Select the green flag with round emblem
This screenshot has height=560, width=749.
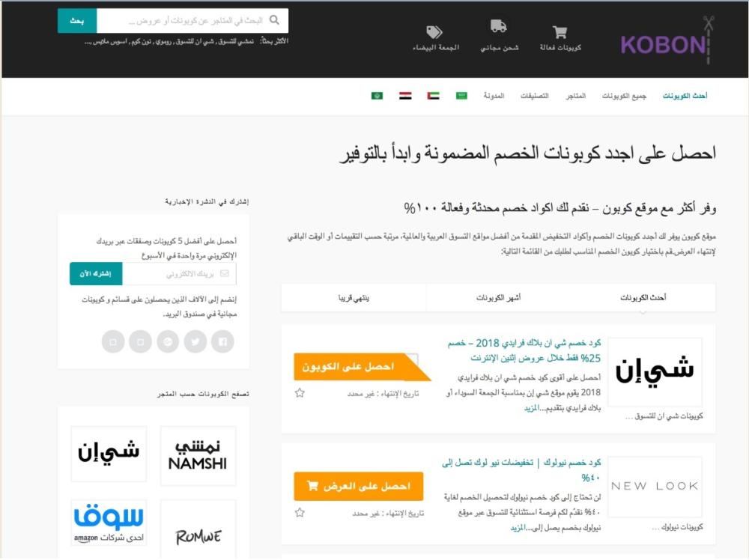point(377,96)
